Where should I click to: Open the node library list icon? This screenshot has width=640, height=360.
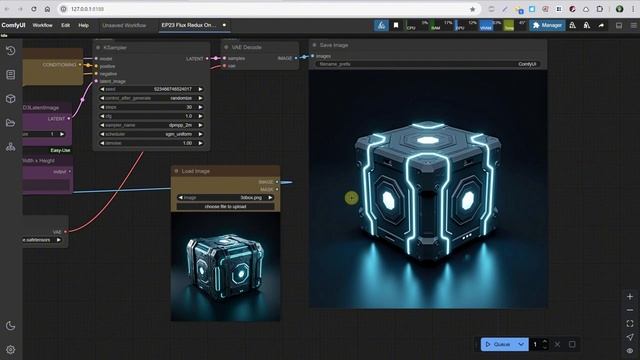coord(11,75)
